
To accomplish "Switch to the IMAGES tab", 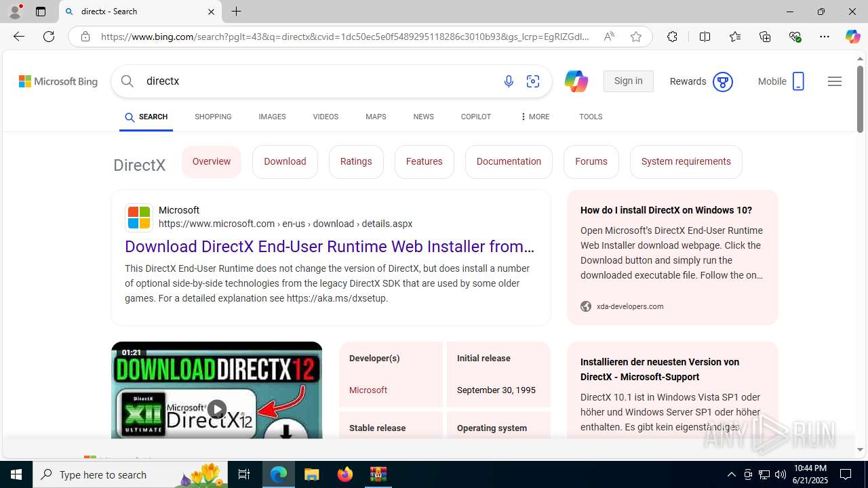I will click(x=272, y=117).
